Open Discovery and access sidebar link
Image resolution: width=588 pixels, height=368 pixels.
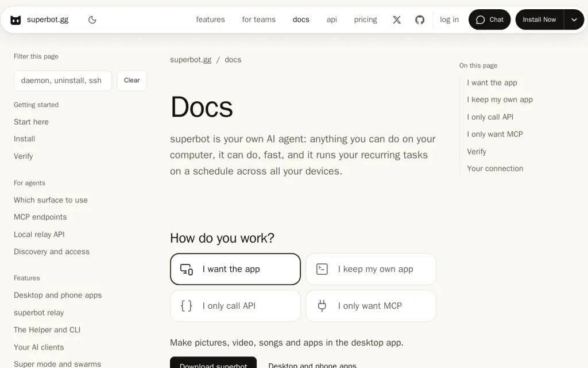52,252
